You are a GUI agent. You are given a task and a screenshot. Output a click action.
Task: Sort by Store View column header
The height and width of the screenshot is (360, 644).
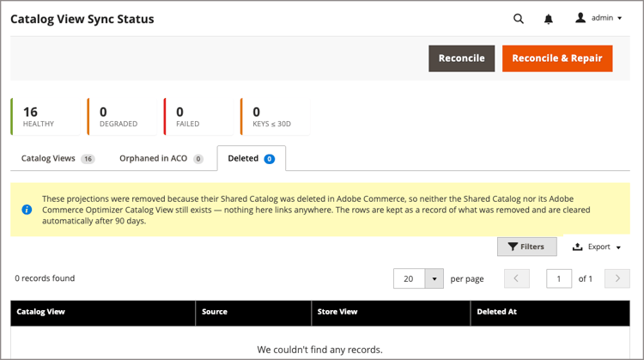391,313
